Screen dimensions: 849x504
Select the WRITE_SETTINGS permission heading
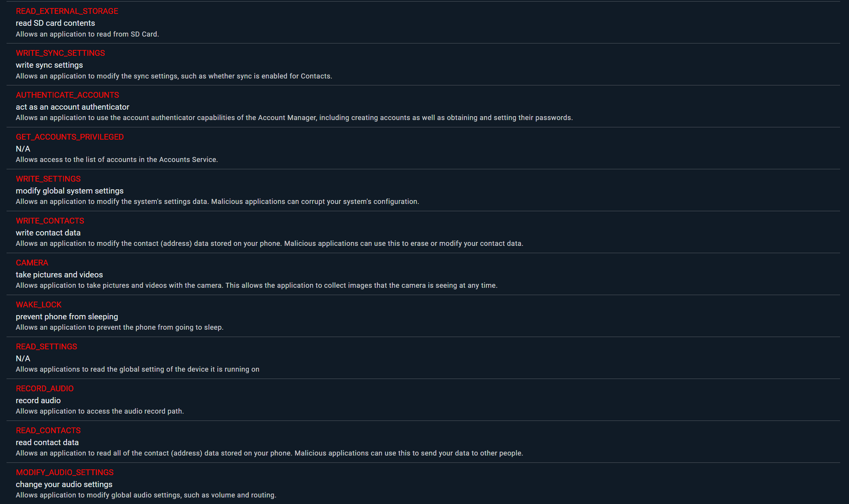click(48, 179)
